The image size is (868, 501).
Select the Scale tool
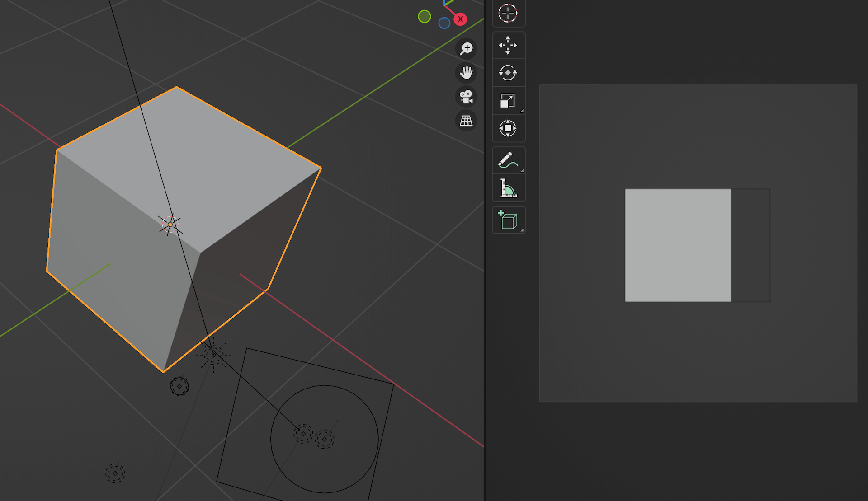point(508,100)
